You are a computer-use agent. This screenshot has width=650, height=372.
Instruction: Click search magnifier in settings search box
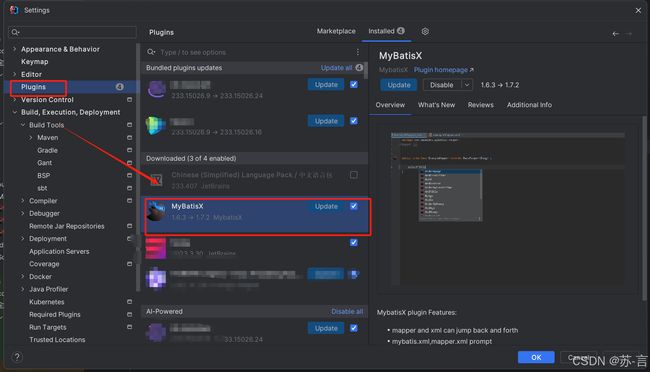tap(15, 32)
